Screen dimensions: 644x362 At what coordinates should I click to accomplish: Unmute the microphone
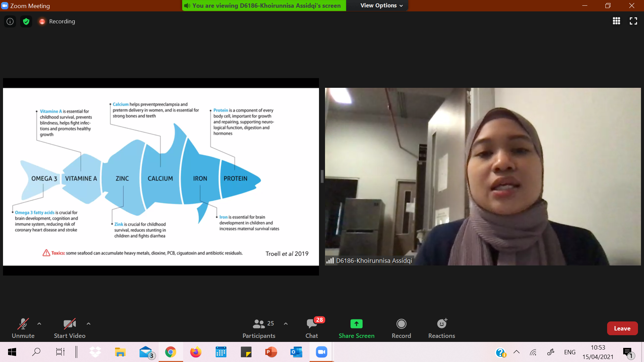click(x=23, y=328)
